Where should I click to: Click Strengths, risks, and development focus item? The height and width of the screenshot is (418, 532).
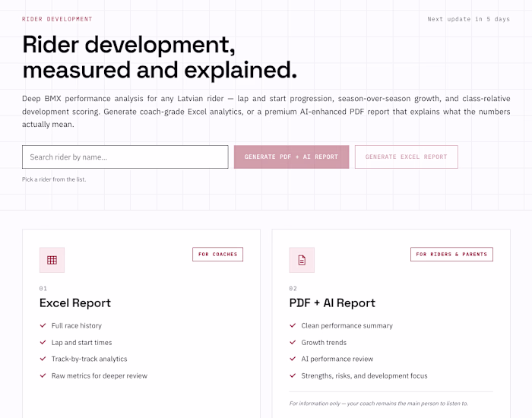pos(364,375)
